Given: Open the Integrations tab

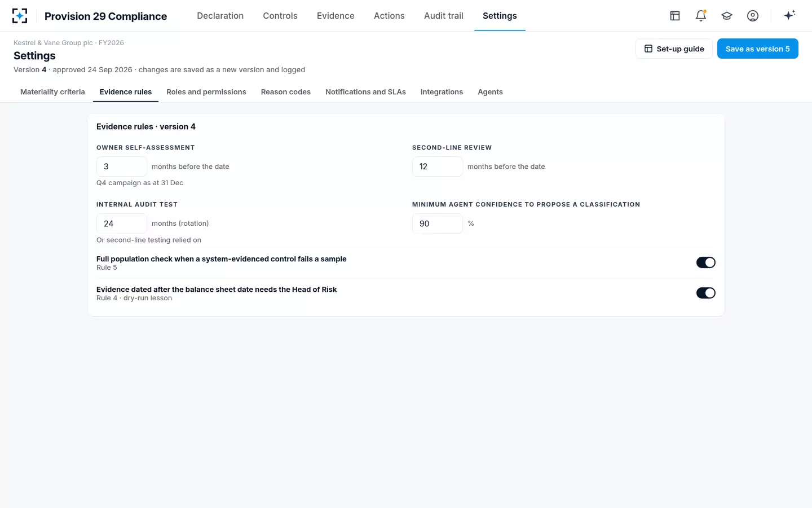Looking at the screenshot, I should [x=442, y=92].
